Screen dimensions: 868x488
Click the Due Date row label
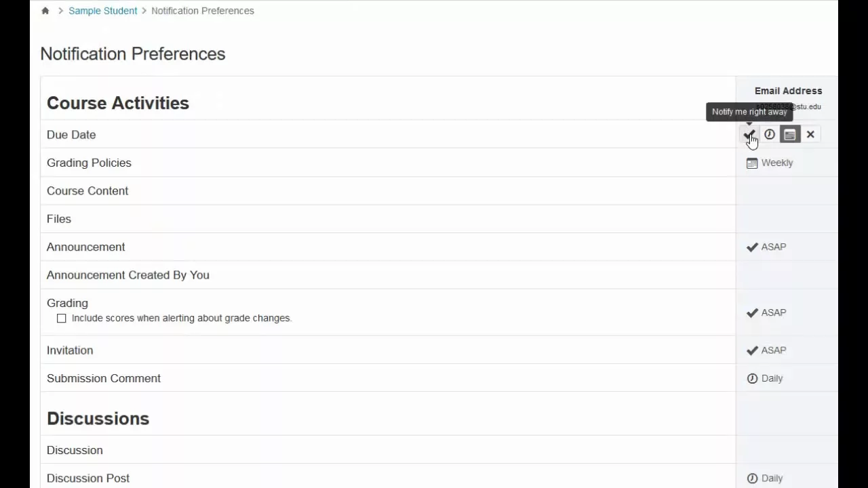pos(71,134)
